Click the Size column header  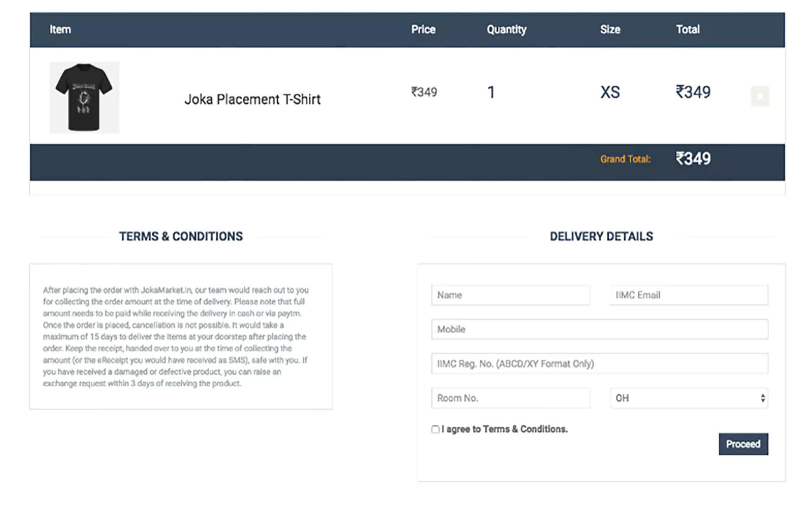609,29
